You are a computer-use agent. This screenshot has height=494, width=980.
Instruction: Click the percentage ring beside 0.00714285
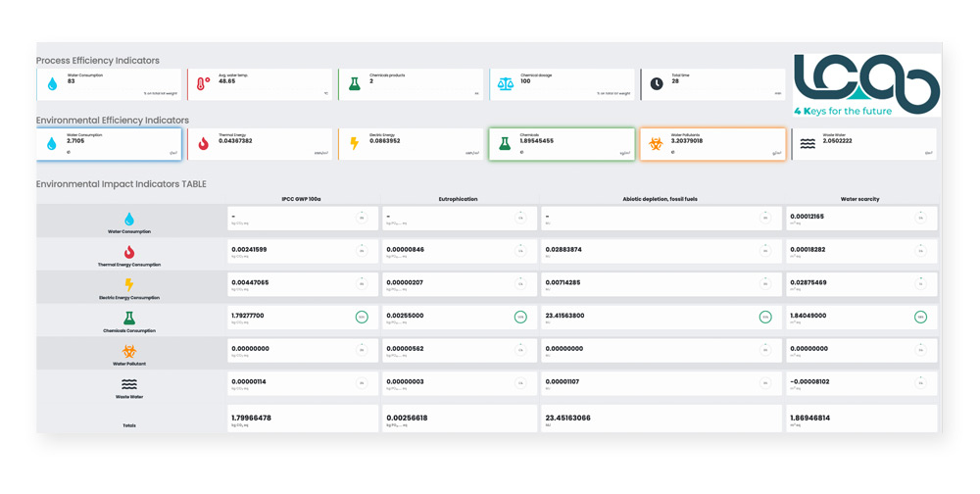[x=765, y=284]
